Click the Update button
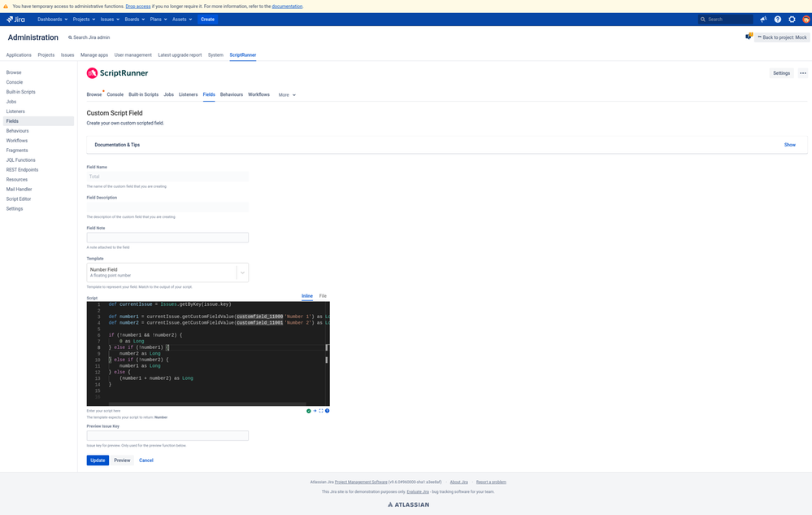This screenshot has width=812, height=515. (x=98, y=460)
